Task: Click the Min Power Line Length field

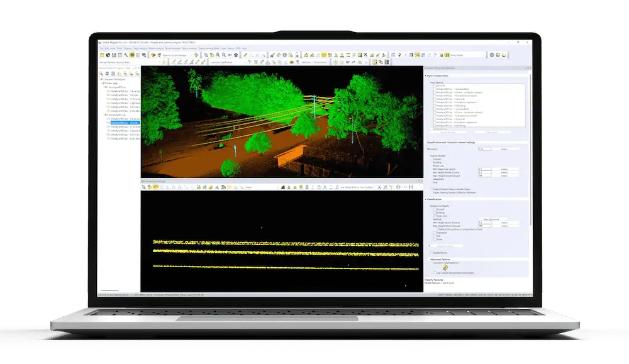Action: coord(484,169)
